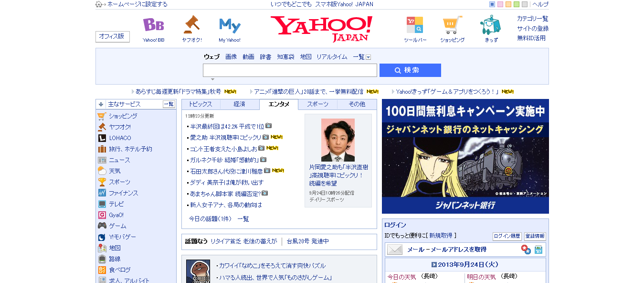Open the ショッピング cart icon in header
Viewport: 644px width, 283px height.
point(452,24)
